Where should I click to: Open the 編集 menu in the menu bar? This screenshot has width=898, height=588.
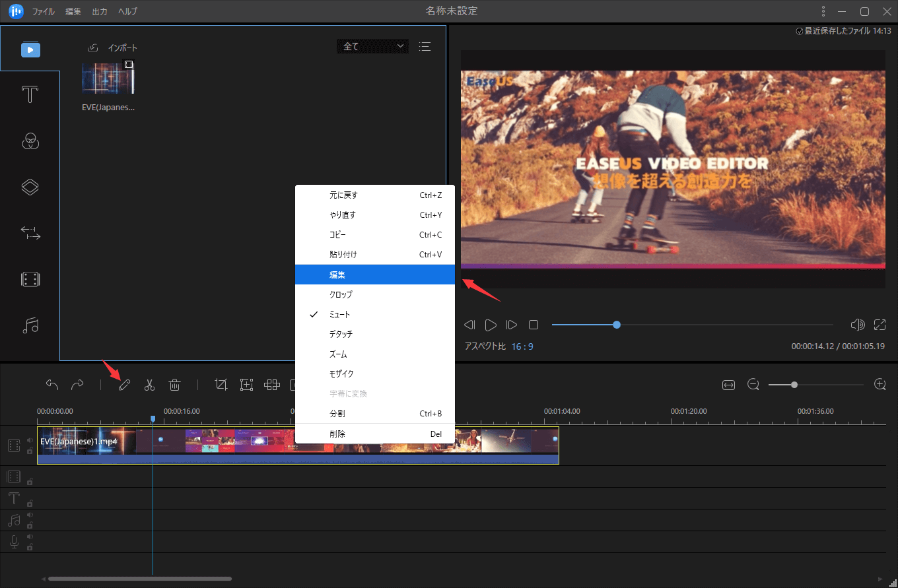point(73,12)
